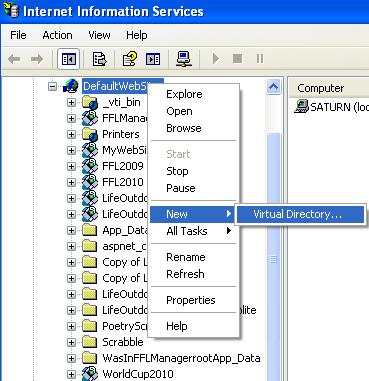Choose Stop from the context menu
The width and height of the screenshot is (369, 381).
(193, 171)
